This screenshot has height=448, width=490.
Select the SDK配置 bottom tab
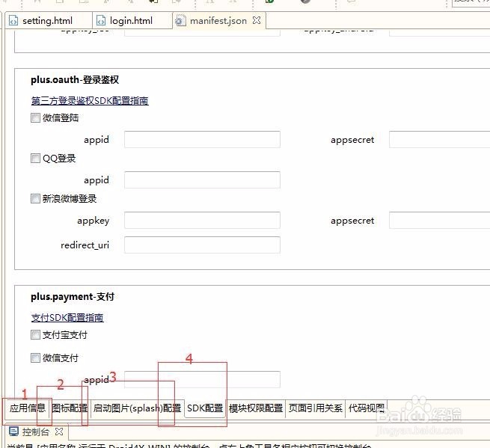205,408
